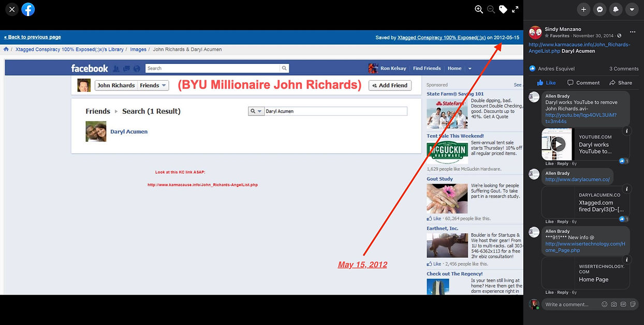This screenshot has width=644, height=325.
Task: Click the Facebook Search box in the photo
Action: [213, 68]
